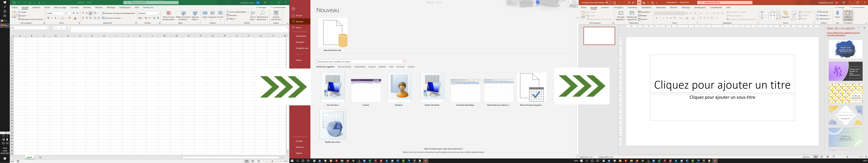Click Partager button in Excel
This screenshot has height=163, width=868.
click(x=261, y=7)
